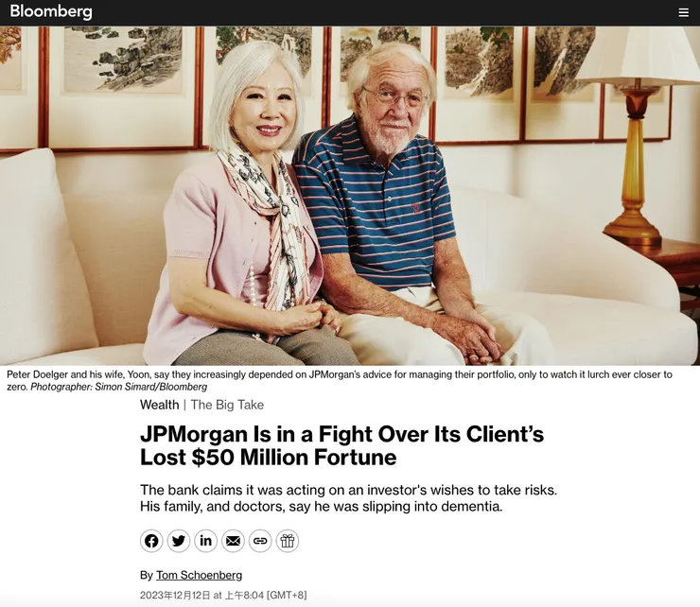Click the dementia subheadline paragraph
This screenshot has height=607, width=700.
[x=349, y=498]
